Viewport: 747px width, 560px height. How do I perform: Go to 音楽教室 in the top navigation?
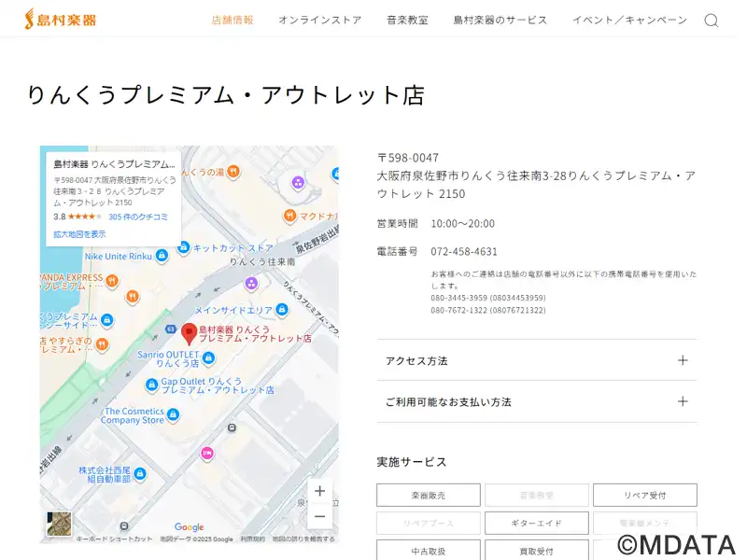coord(407,20)
